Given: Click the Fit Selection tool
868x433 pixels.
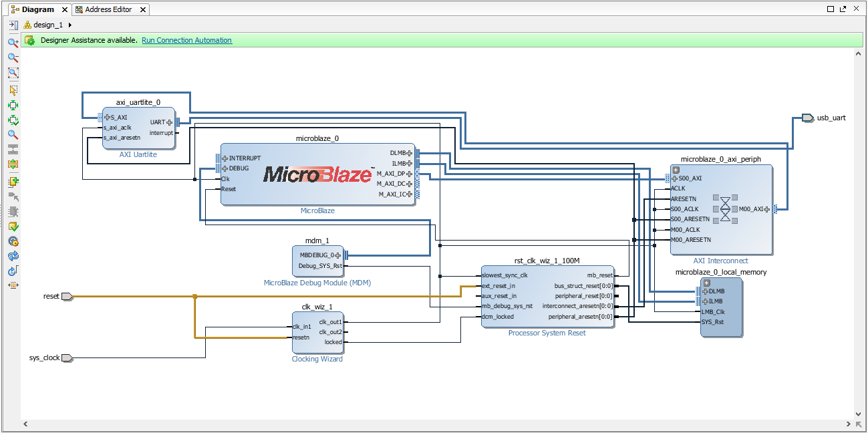Looking at the screenshot, I should tap(13, 105).
